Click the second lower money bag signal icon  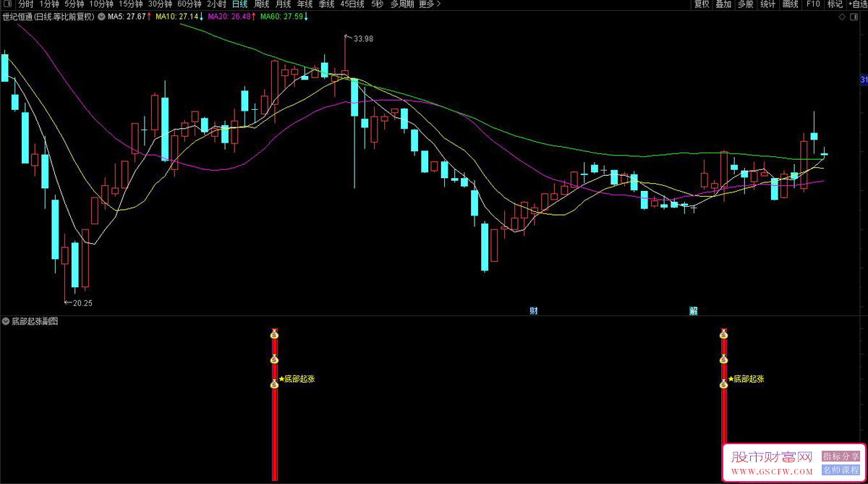point(723,383)
